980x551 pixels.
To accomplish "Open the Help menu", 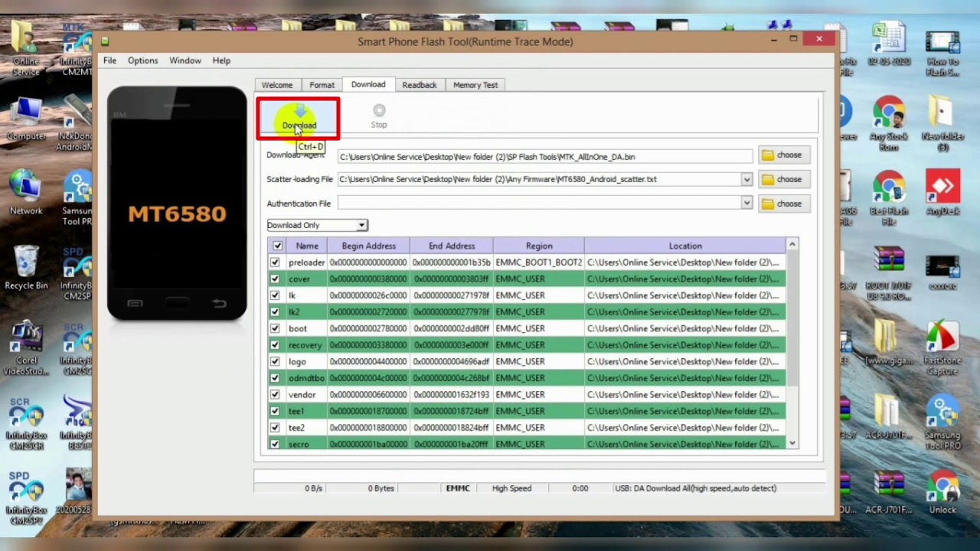I will (221, 60).
